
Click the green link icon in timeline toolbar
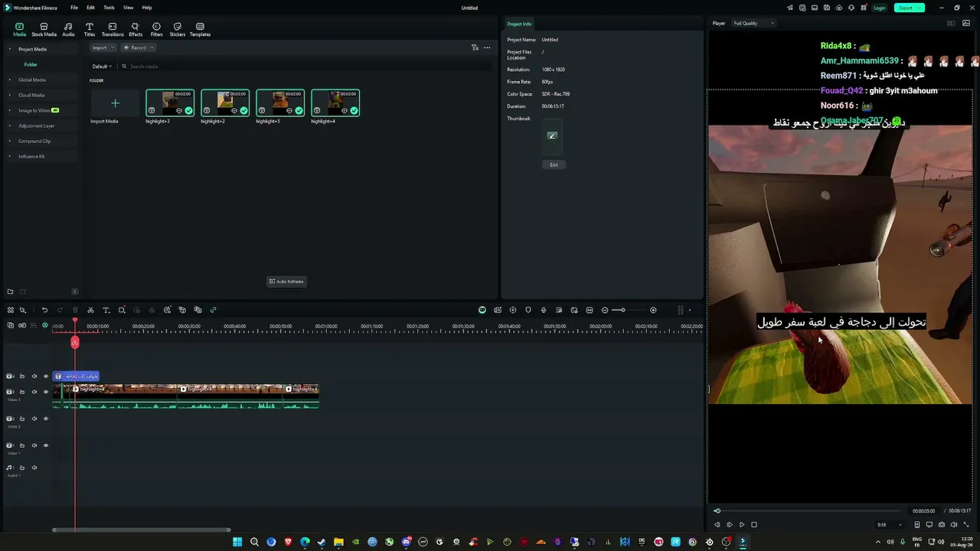(x=213, y=310)
